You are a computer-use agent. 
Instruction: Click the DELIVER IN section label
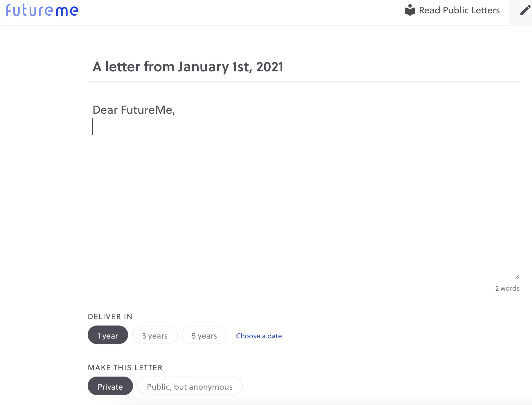110,317
